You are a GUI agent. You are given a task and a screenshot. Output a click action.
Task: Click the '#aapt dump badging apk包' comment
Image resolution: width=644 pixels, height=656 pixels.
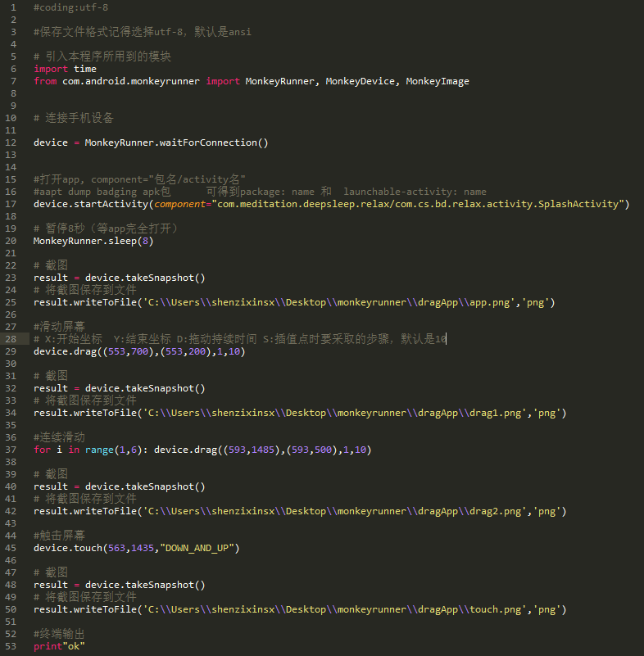[102, 192]
